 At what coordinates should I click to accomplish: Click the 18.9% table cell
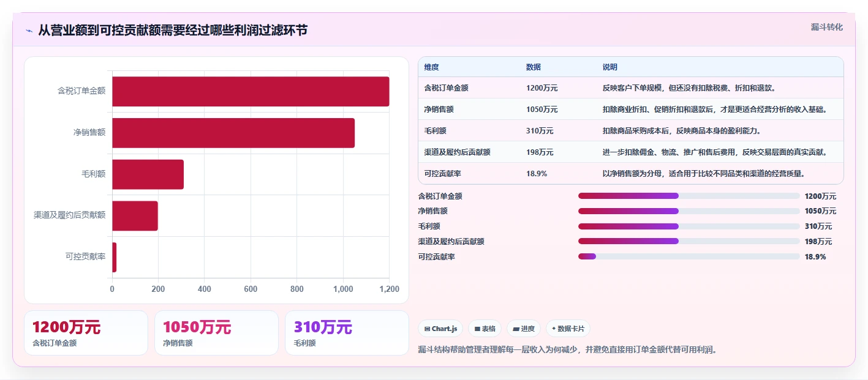[x=537, y=174]
